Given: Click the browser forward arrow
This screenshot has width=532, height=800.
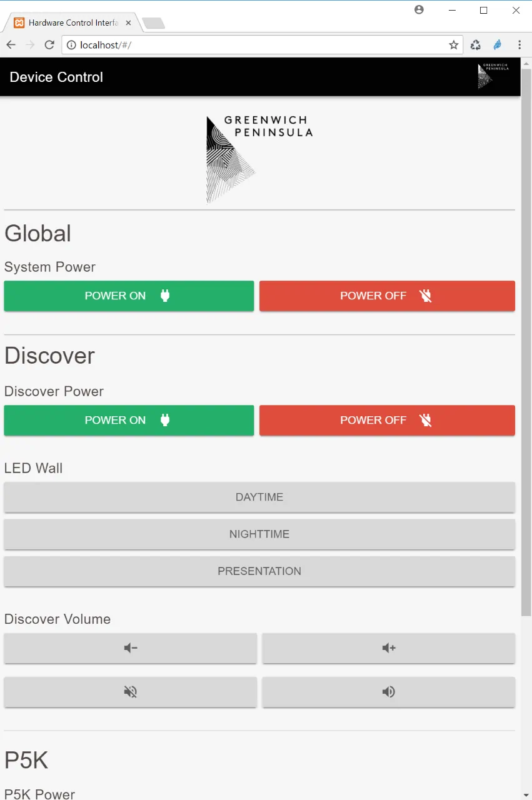Looking at the screenshot, I should click(30, 45).
